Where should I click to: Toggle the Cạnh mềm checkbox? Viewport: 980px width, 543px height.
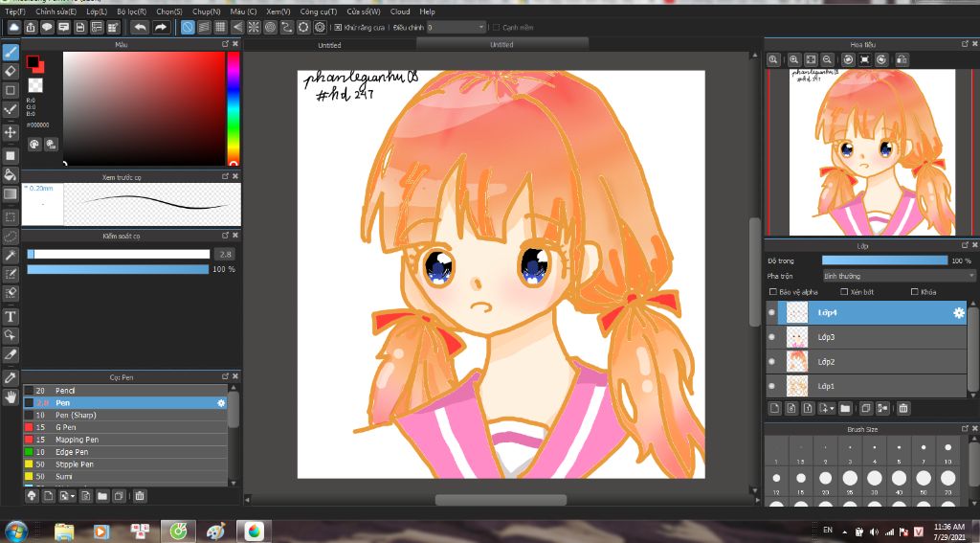click(497, 28)
